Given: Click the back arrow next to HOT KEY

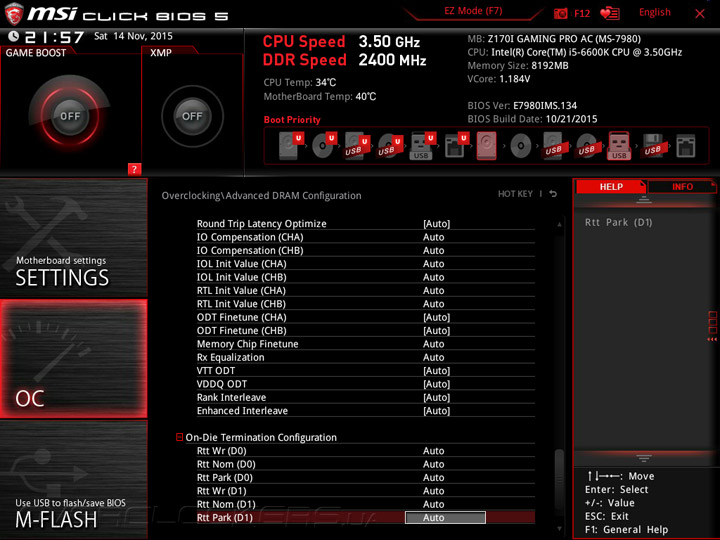Looking at the screenshot, I should click(553, 194).
